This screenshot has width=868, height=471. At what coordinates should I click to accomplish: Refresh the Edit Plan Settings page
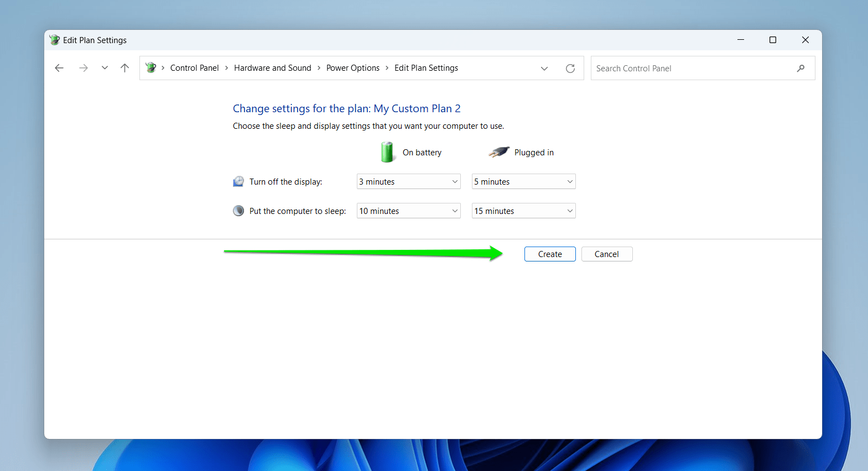point(570,69)
